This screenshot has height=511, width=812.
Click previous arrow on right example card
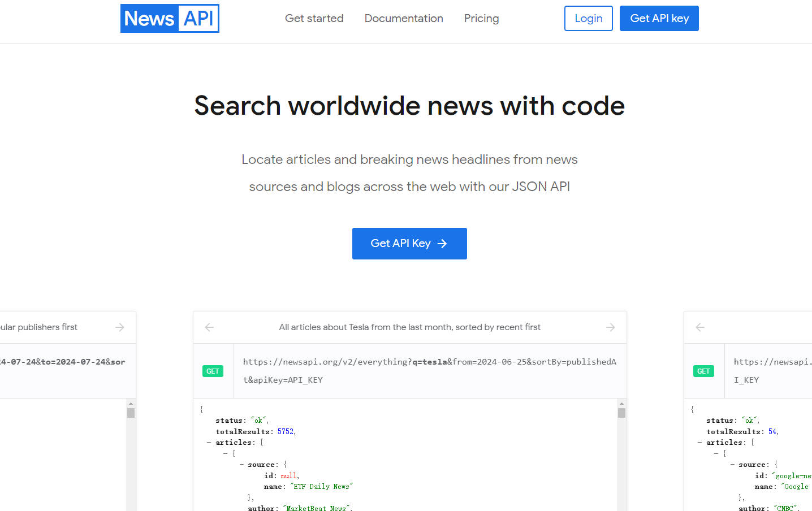(x=700, y=327)
